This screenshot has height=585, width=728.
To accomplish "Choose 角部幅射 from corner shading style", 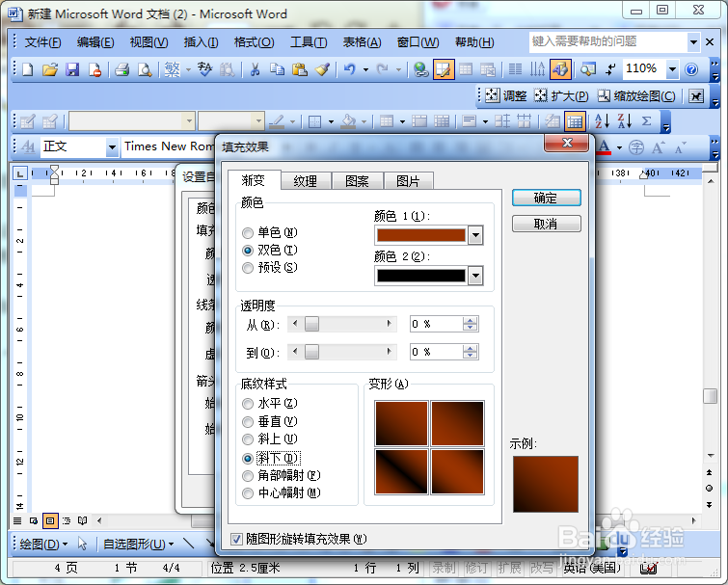I will coord(248,476).
